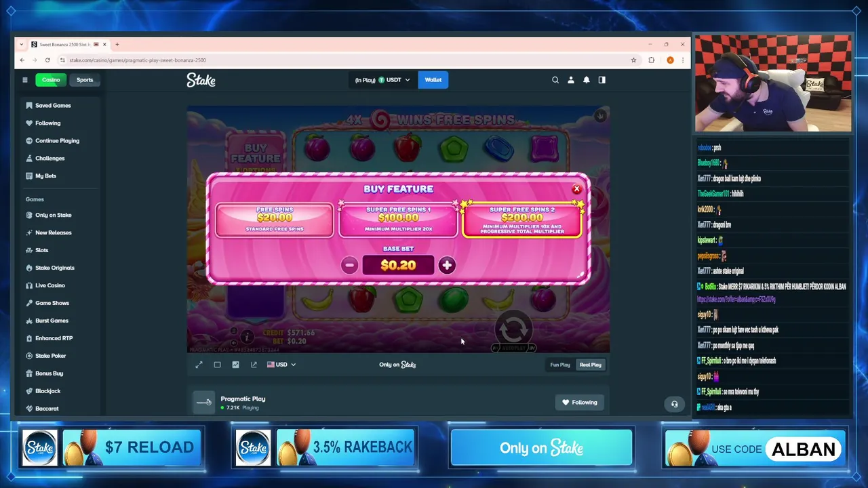Toggle the chat sidebar panel icon
Viewport: 868px width, 488px height.
(x=601, y=80)
